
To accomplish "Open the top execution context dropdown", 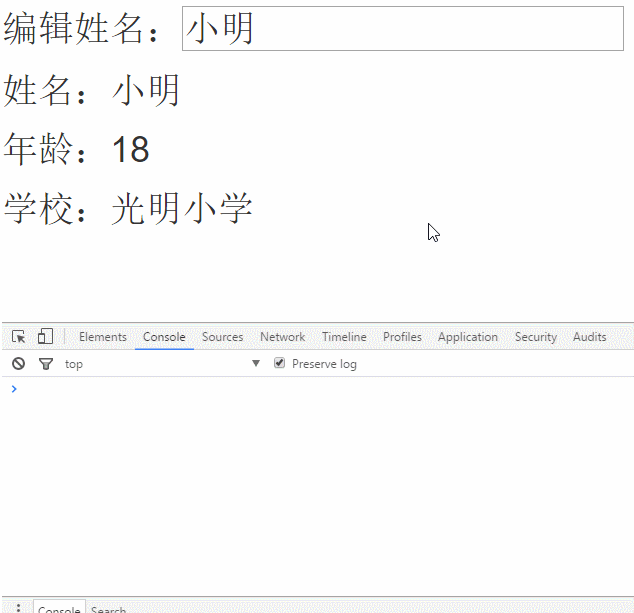I will [x=162, y=364].
